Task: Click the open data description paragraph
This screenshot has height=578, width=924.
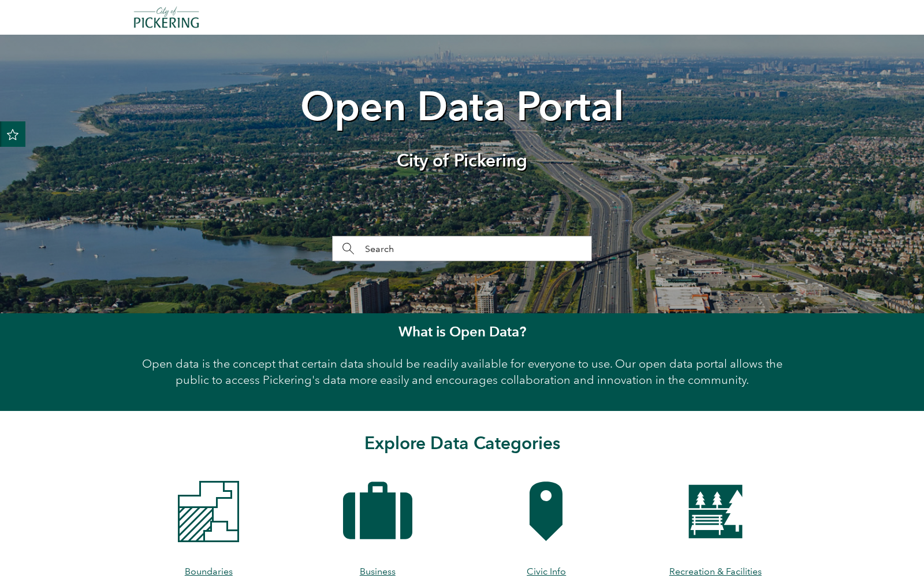Action: point(462,372)
